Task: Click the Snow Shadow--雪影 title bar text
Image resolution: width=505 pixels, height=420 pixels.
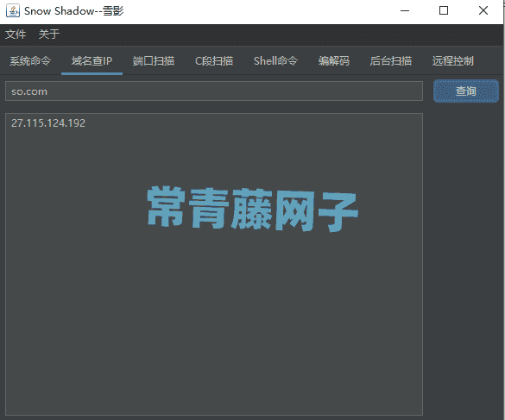Action: pos(73,11)
